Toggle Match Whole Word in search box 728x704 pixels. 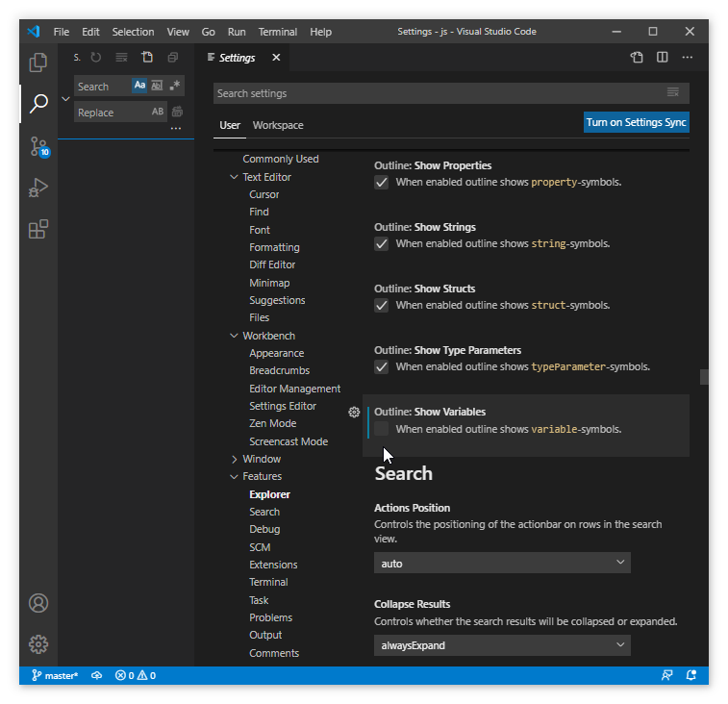click(157, 86)
